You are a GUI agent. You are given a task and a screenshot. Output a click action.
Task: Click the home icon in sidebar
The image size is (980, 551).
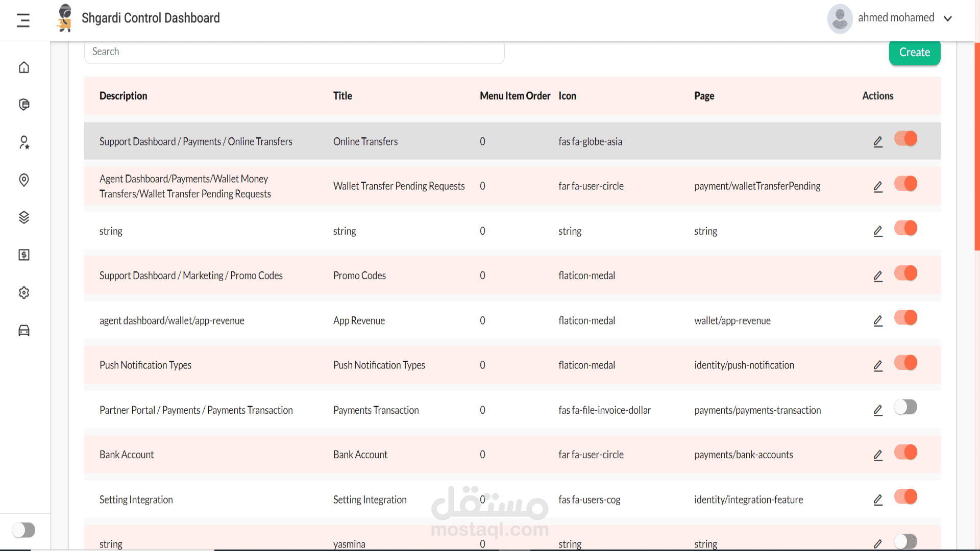[x=24, y=67]
